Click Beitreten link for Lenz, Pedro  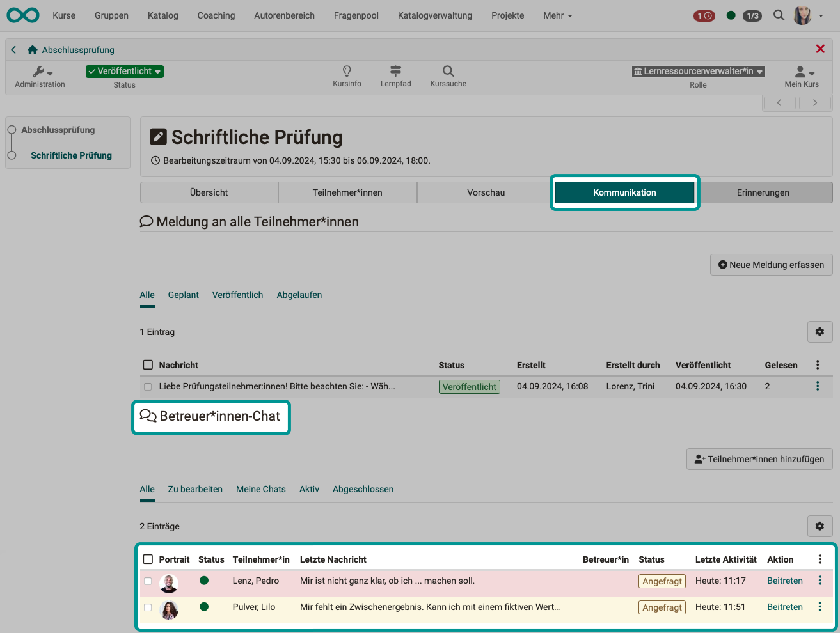pos(784,581)
